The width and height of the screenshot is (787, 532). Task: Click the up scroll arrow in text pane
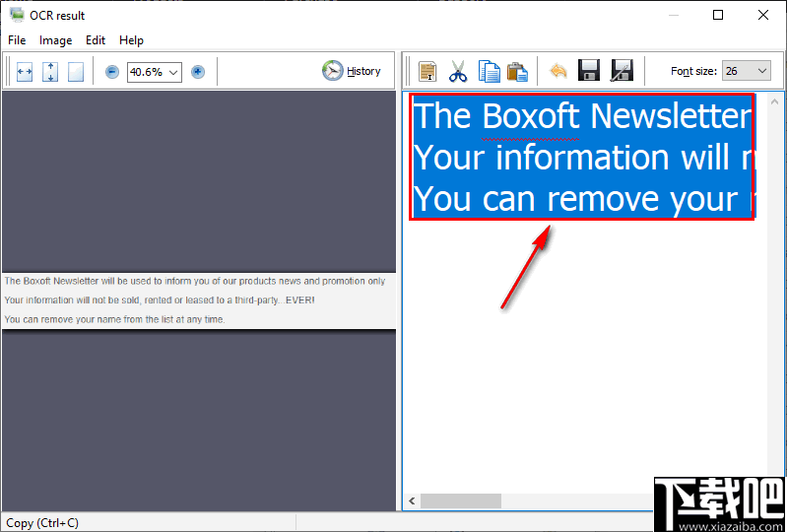coord(775,101)
